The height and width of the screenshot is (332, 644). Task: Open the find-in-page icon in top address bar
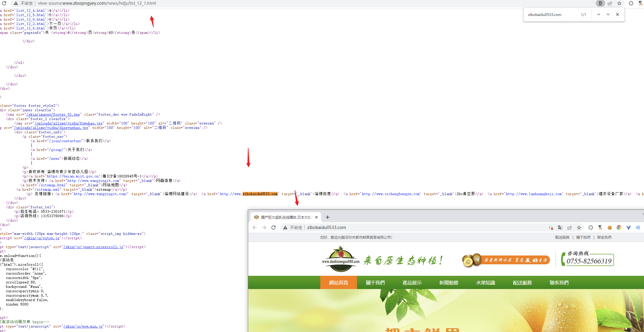point(600,3)
